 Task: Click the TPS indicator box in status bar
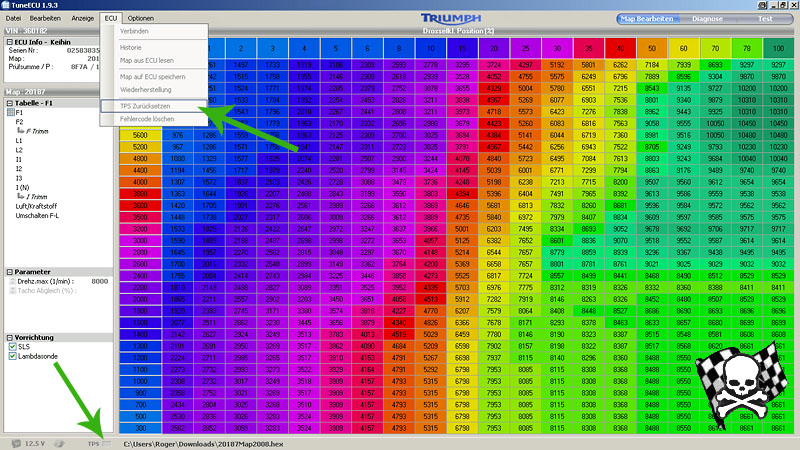click(x=108, y=441)
